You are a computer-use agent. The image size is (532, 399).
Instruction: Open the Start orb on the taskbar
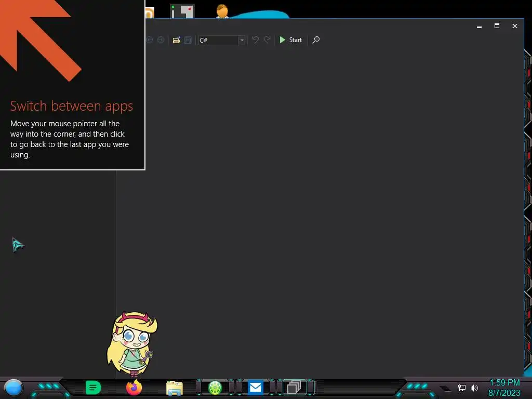click(14, 388)
